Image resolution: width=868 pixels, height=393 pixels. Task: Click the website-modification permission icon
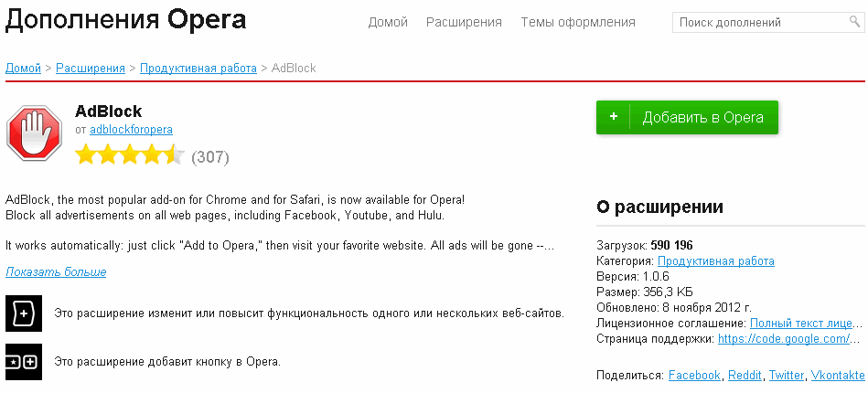point(22,313)
